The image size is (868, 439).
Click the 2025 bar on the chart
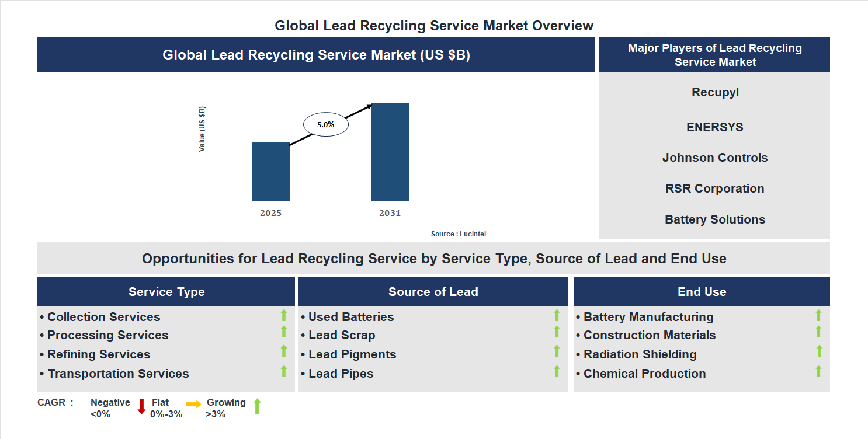[x=270, y=172]
